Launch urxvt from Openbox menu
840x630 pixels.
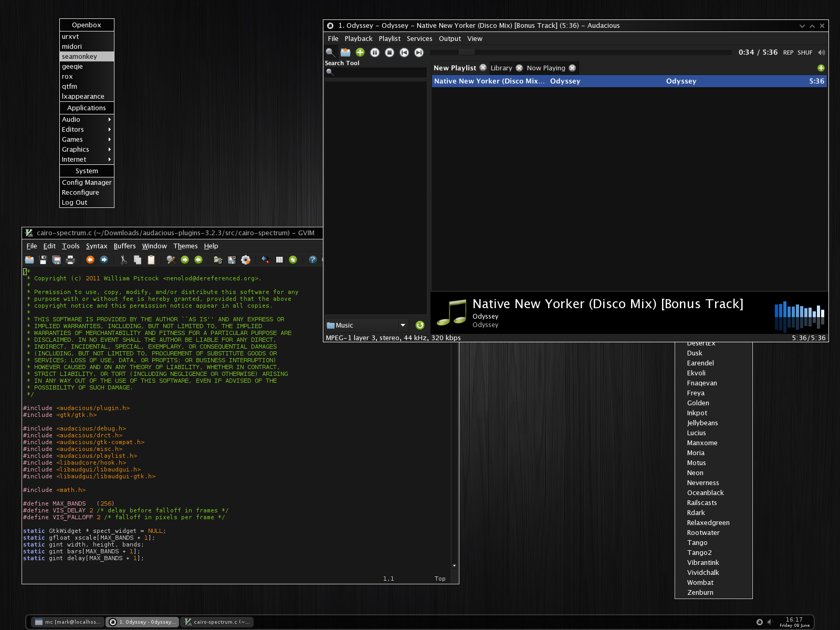(87, 36)
